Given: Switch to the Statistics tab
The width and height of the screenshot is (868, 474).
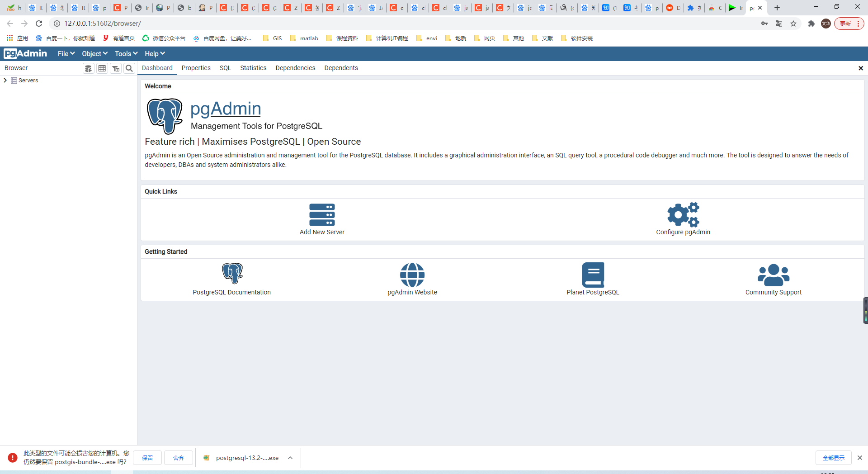Looking at the screenshot, I should (x=253, y=68).
